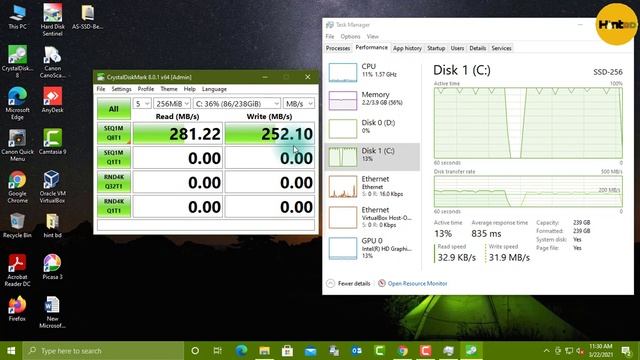This screenshot has height=360, width=640.
Task: Open Picasa 3 desktop shortcut
Action: pos(52,267)
